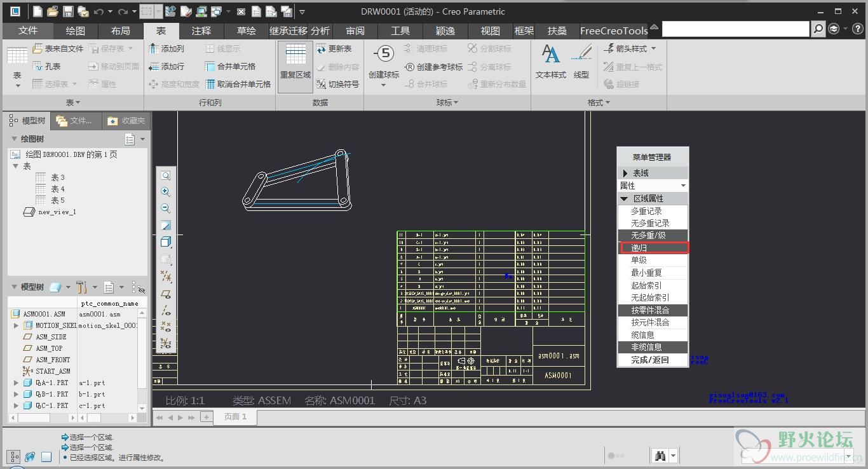Switch to the 布局 ribbon tab
Image resolution: width=868 pixels, height=469 pixels.
coord(120,31)
